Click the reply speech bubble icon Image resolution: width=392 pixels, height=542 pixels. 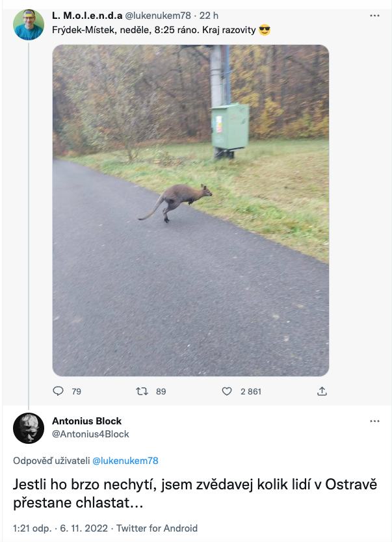pyautogui.click(x=58, y=391)
